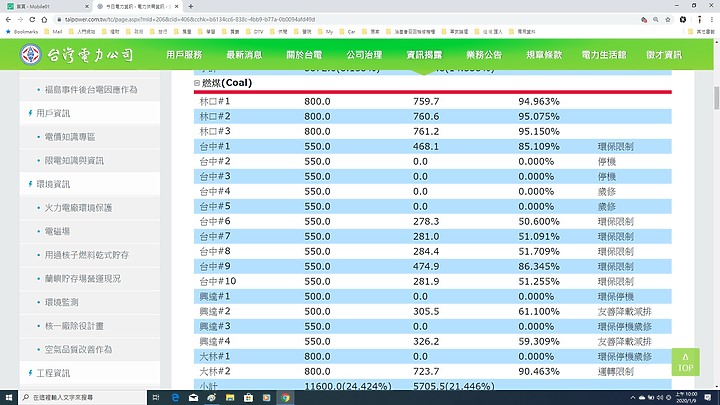Select the 友善降載減排 remark for 興達#2
This screenshot has width=720, height=405.
(624, 311)
